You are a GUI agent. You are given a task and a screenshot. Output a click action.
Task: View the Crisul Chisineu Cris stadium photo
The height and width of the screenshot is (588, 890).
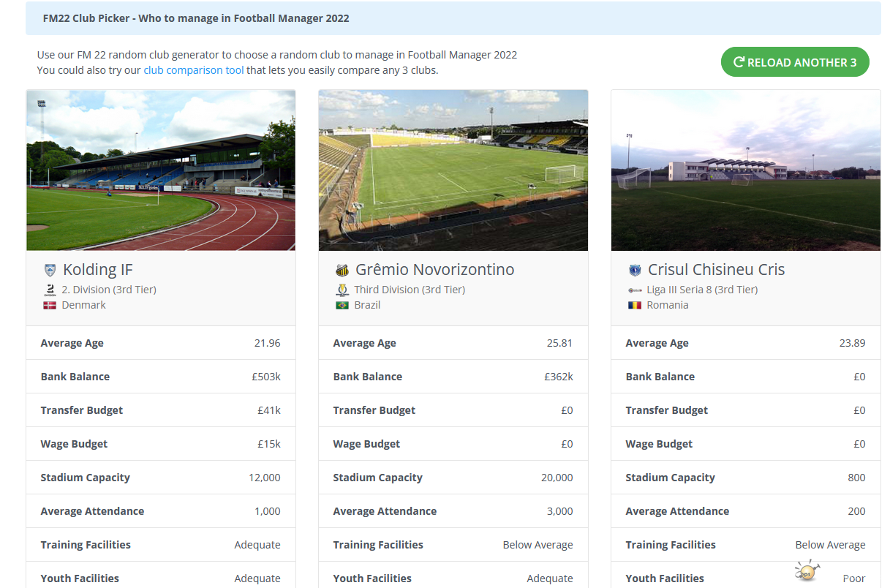pyautogui.click(x=746, y=170)
